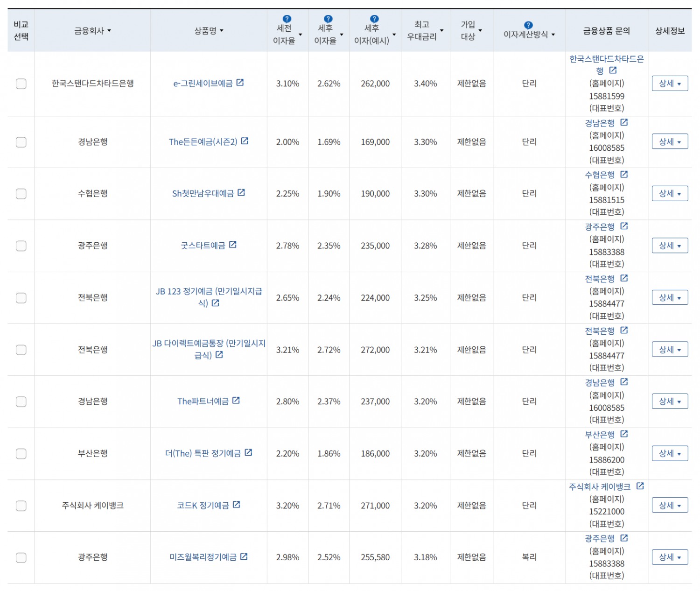The width and height of the screenshot is (700, 591).
Task: Expand 상세 dropdown for 한국스탠다드차타드은행 row
Action: [x=670, y=84]
